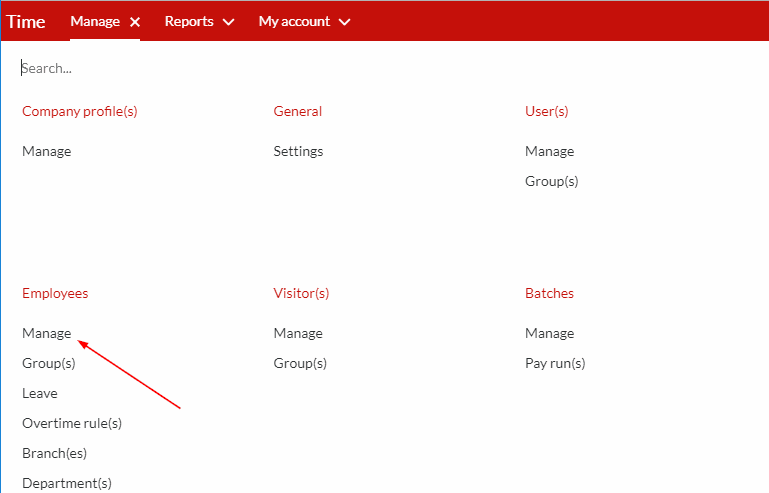Open Manage under Batches

(x=550, y=333)
